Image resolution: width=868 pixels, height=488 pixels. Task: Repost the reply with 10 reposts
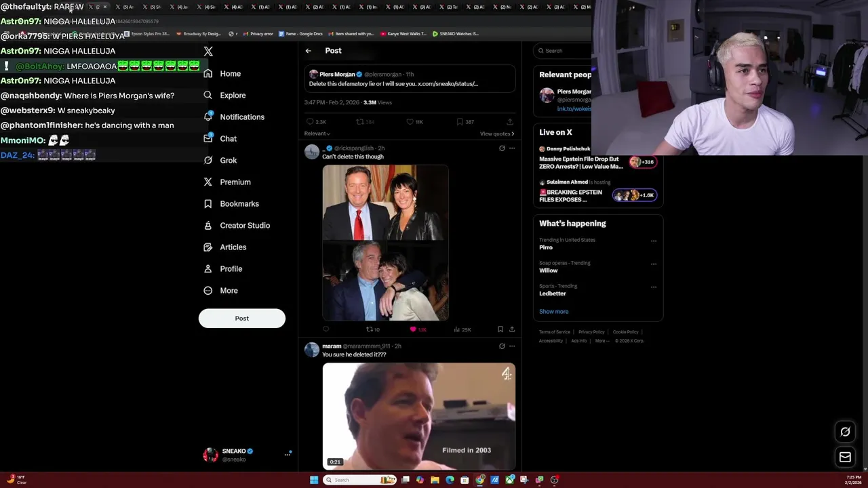coord(372,329)
